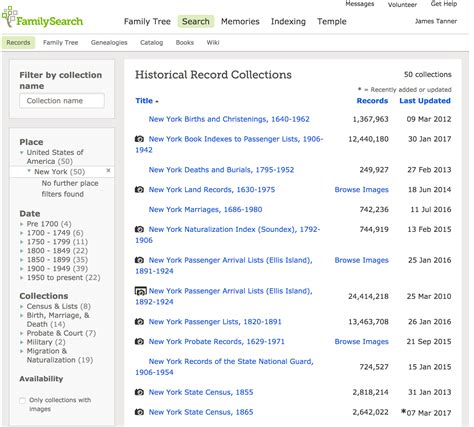Select record count "1,367,963"
474x427 pixels.
point(370,119)
